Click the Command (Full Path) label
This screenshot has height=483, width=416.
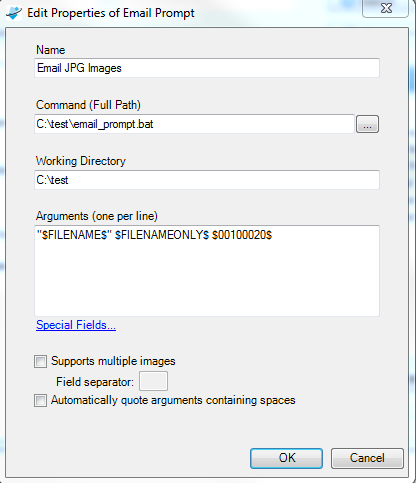88,105
